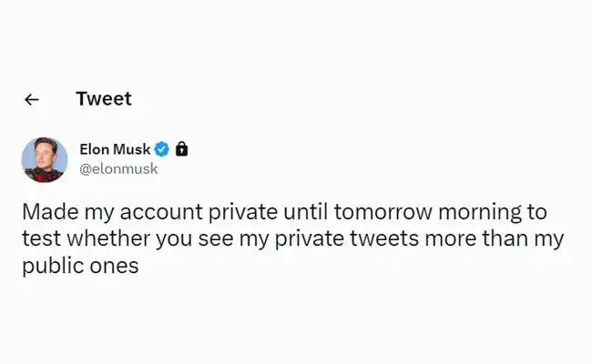Open the Elon Musk display name link
The image size is (592, 364).
click(115, 149)
